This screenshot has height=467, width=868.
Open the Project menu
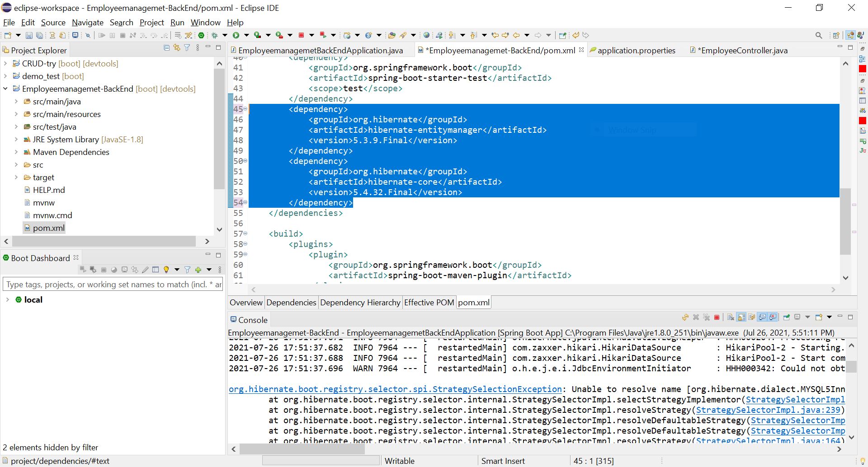coord(152,23)
